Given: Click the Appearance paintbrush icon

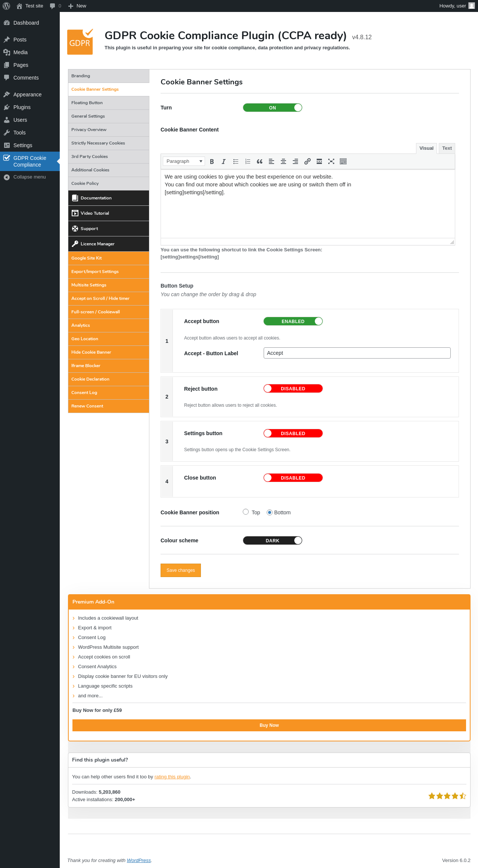Looking at the screenshot, I should pyautogui.click(x=7, y=94).
